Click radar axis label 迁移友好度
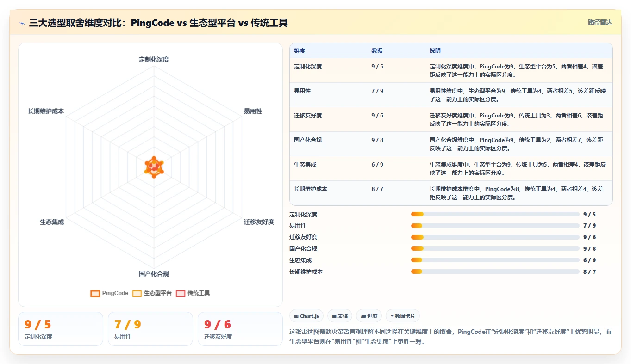 [259, 222]
